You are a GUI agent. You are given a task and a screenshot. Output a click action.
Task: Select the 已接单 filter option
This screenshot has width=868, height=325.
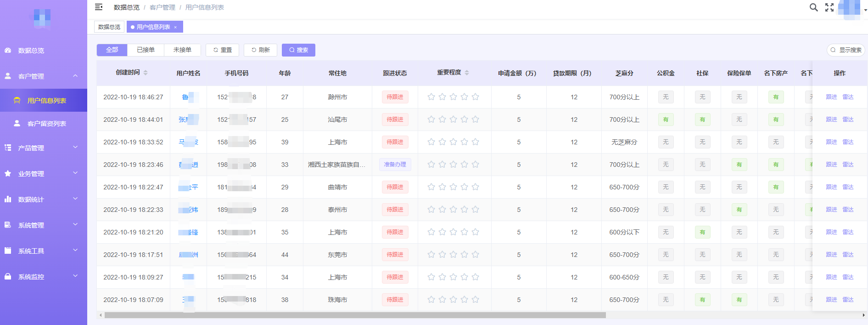[x=146, y=50]
